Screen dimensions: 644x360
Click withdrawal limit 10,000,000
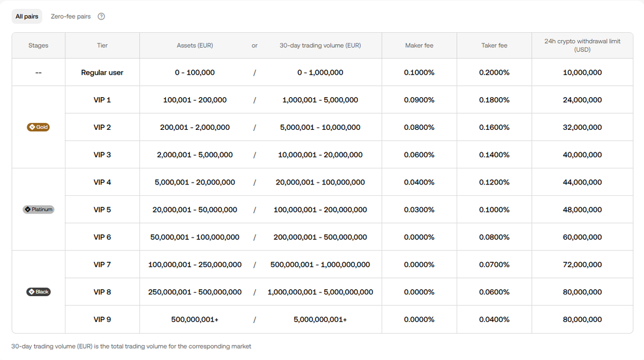[582, 72]
